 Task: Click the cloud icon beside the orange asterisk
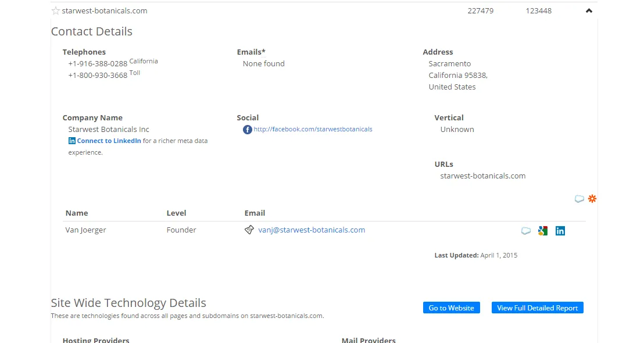click(x=579, y=199)
